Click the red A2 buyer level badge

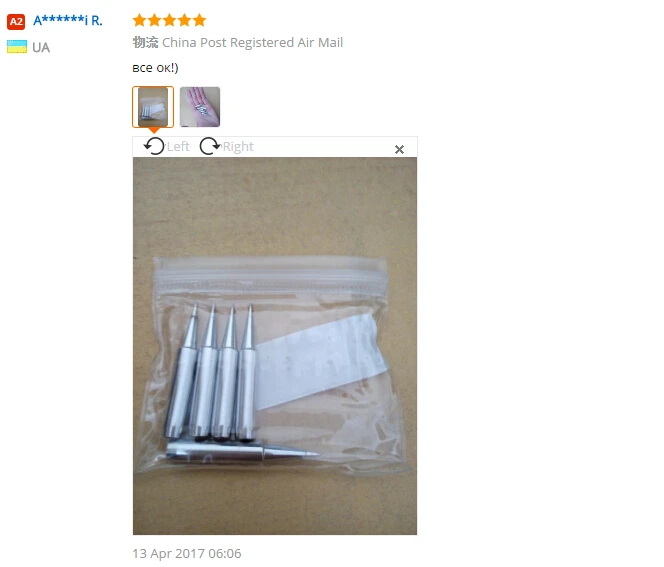tap(16, 22)
